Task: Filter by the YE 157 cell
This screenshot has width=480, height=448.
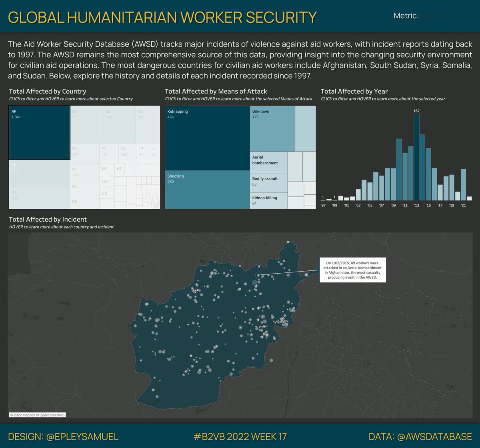Action: coord(109,154)
